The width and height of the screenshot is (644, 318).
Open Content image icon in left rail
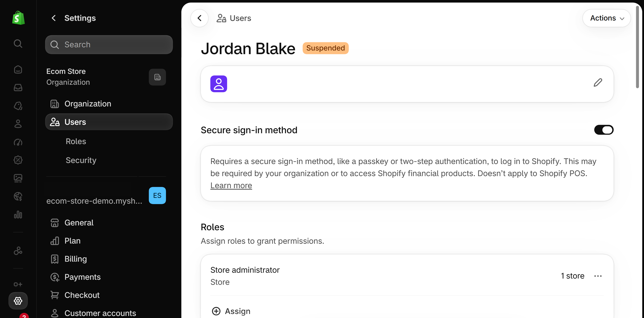click(x=18, y=178)
